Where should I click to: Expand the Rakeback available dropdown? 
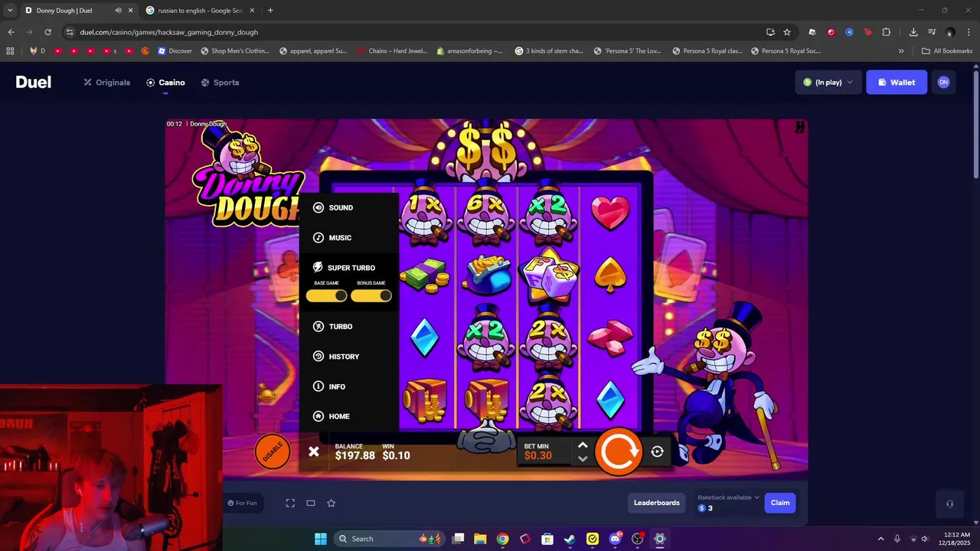[x=728, y=497]
